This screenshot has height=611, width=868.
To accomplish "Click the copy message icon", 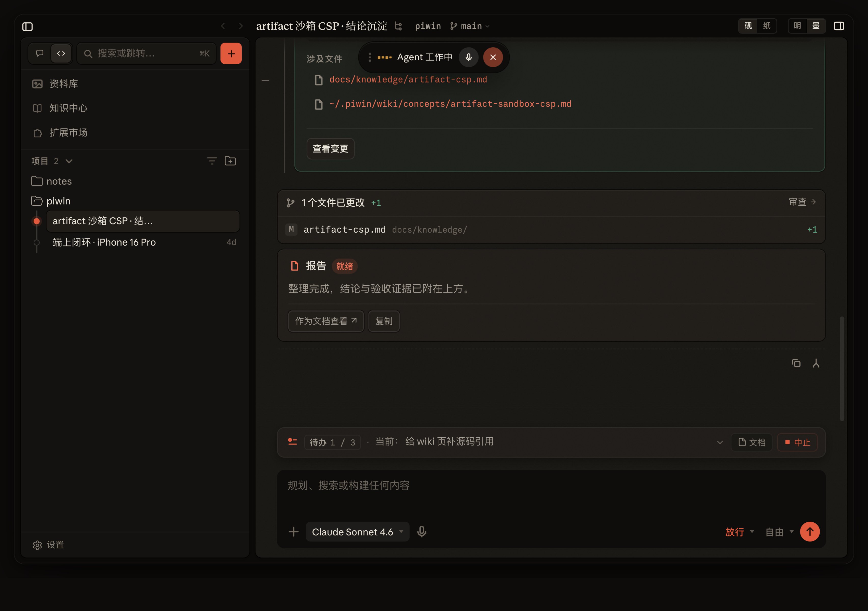I will pos(796,364).
